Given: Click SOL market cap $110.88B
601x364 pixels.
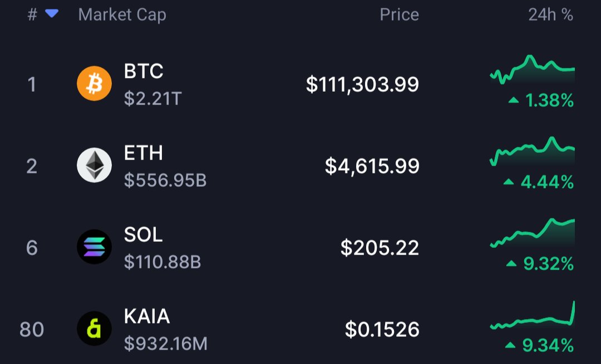Looking at the screenshot, I should pyautogui.click(x=162, y=262).
